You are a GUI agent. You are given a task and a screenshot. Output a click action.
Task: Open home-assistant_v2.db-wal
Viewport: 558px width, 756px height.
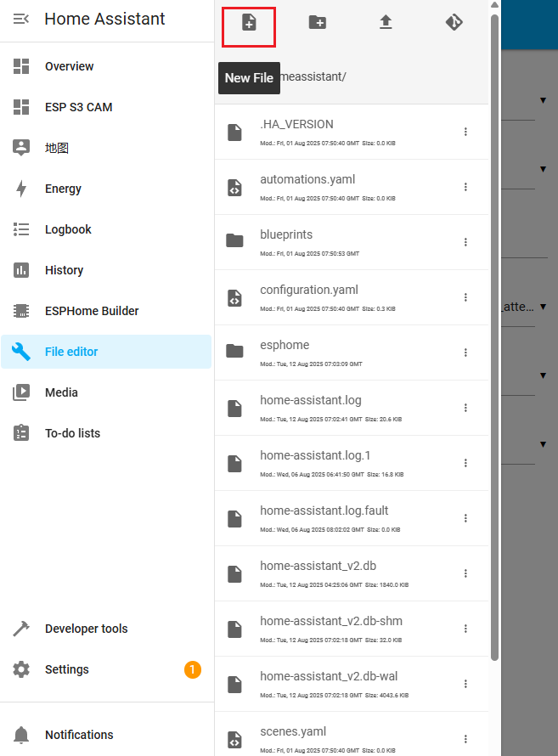click(x=352, y=684)
